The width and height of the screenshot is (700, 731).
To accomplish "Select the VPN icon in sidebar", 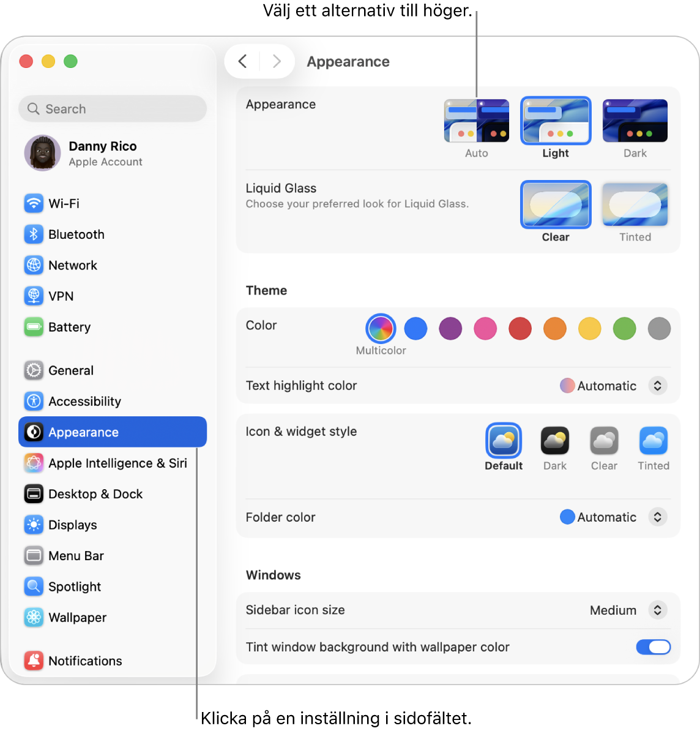I will point(34,296).
